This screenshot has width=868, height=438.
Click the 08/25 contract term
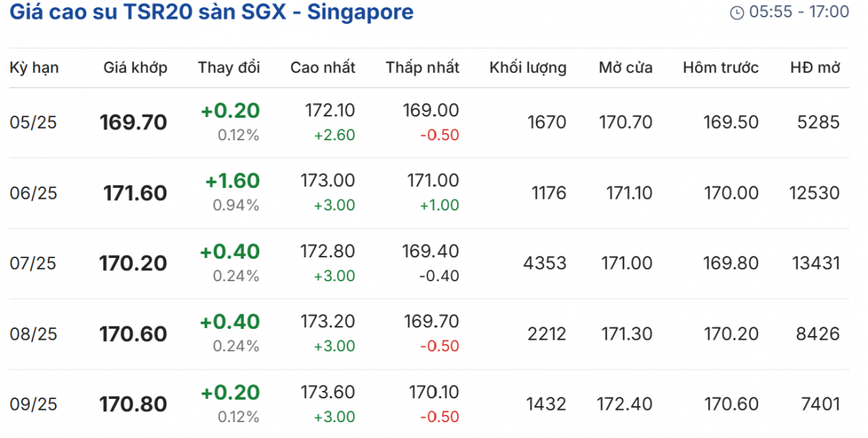pyautogui.click(x=33, y=334)
